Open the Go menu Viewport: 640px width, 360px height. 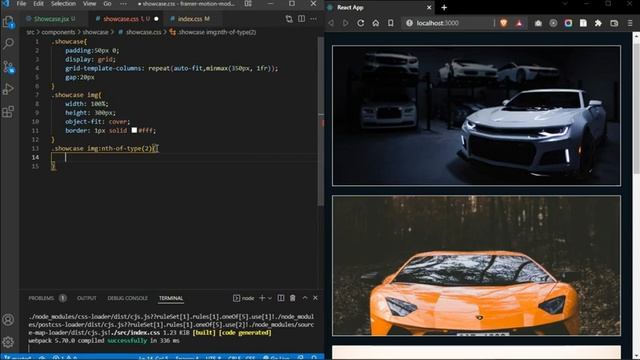pos(107,4)
